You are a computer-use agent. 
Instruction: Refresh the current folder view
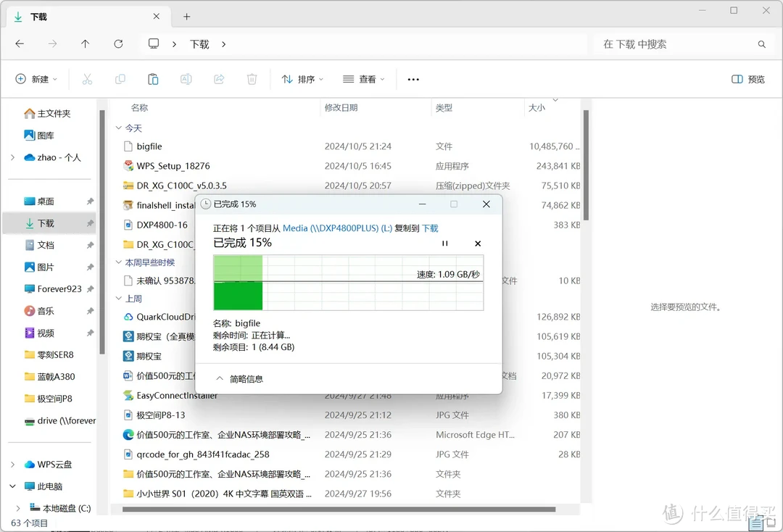coord(118,43)
